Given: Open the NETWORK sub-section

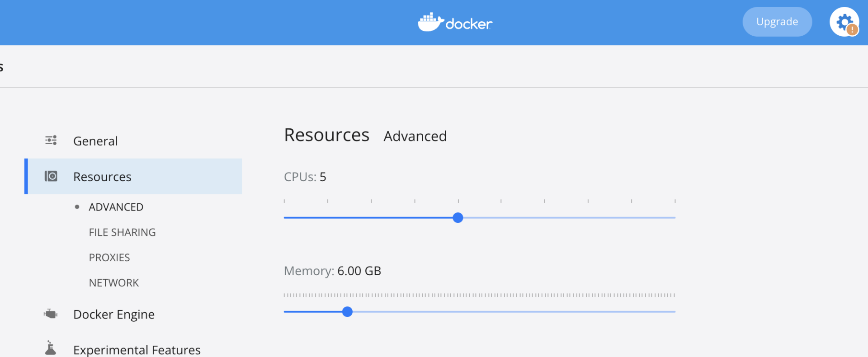Looking at the screenshot, I should coord(114,283).
